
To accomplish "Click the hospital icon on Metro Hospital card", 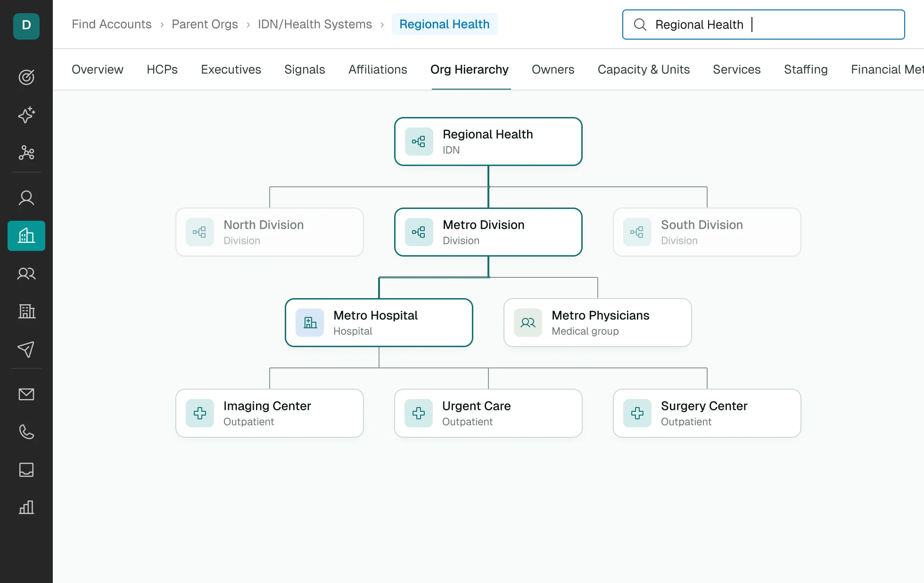I will click(310, 323).
